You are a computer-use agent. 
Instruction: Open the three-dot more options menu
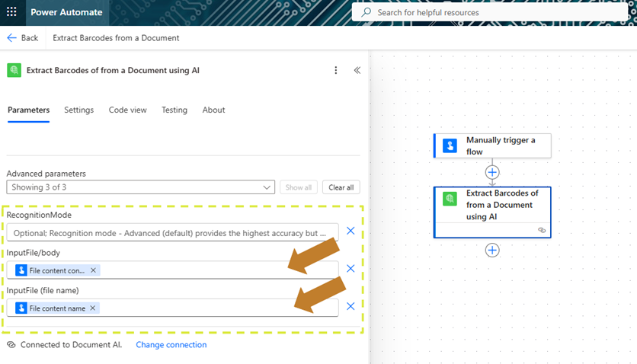pyautogui.click(x=335, y=70)
